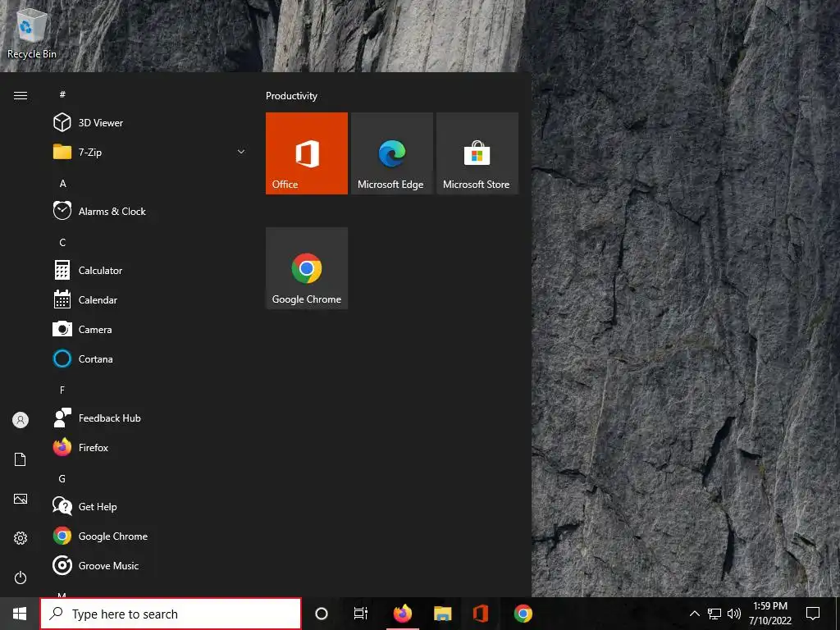Screen dimensions: 840x630
Task: Open Feedback Hub
Action: 150,418
